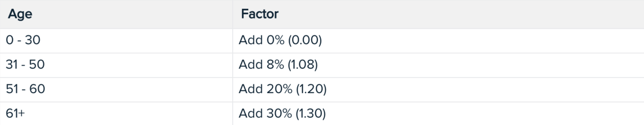The height and width of the screenshot is (125, 644).
Task: Click the number 60 in third age range
Action: tap(37, 89)
